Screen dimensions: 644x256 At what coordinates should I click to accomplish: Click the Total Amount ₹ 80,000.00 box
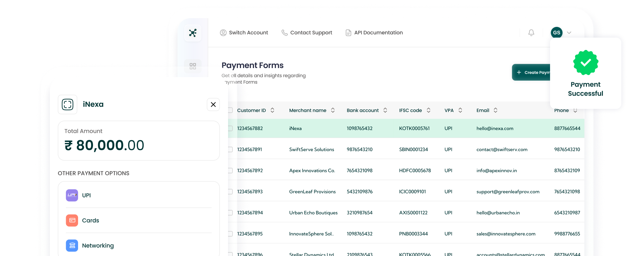139,141
